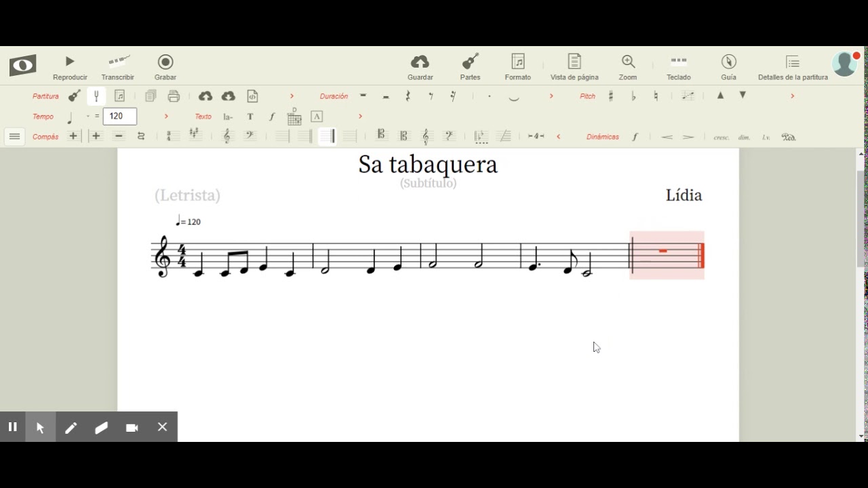This screenshot has width=868, height=488.
Task: Change key signature sharps icon
Action: (x=195, y=135)
